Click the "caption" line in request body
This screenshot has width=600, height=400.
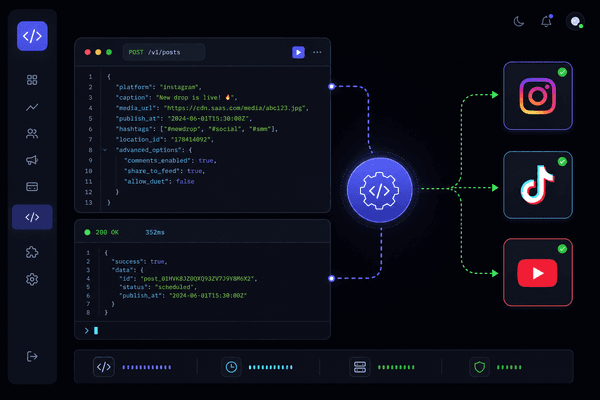[176, 98]
